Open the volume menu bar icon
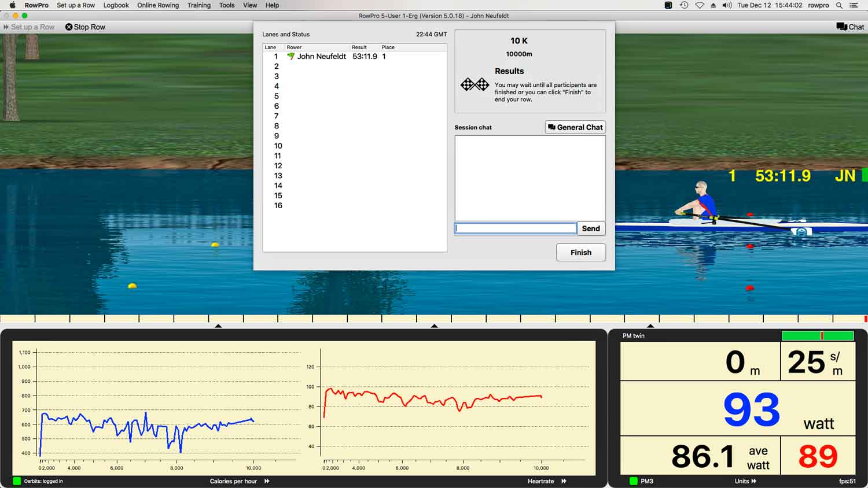This screenshot has width=868, height=488. 727,5
